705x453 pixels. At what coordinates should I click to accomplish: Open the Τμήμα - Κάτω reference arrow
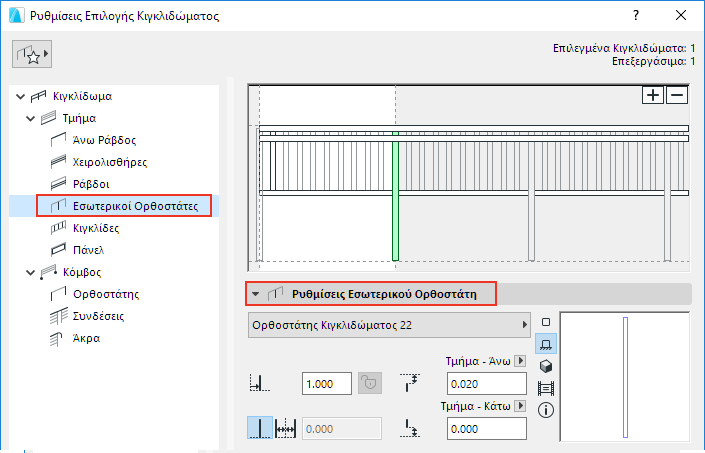click(520, 406)
